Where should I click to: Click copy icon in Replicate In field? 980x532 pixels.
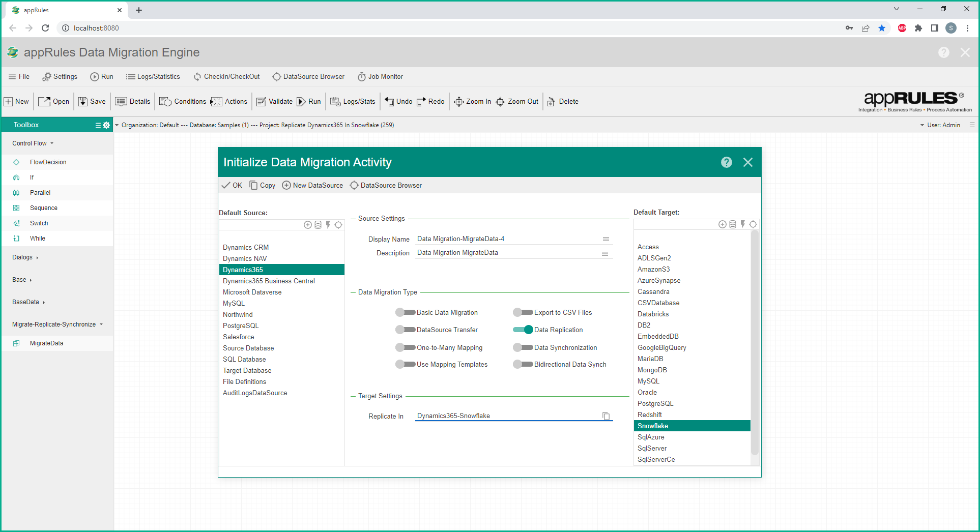(x=606, y=416)
